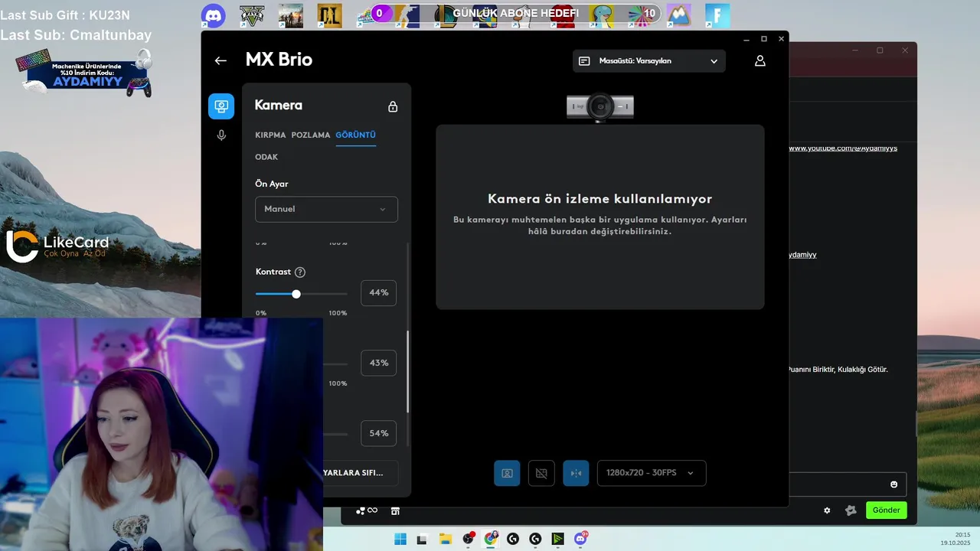This screenshot has height=551, width=980.
Task: Toggle the mirror image flip icon
Action: 576,473
